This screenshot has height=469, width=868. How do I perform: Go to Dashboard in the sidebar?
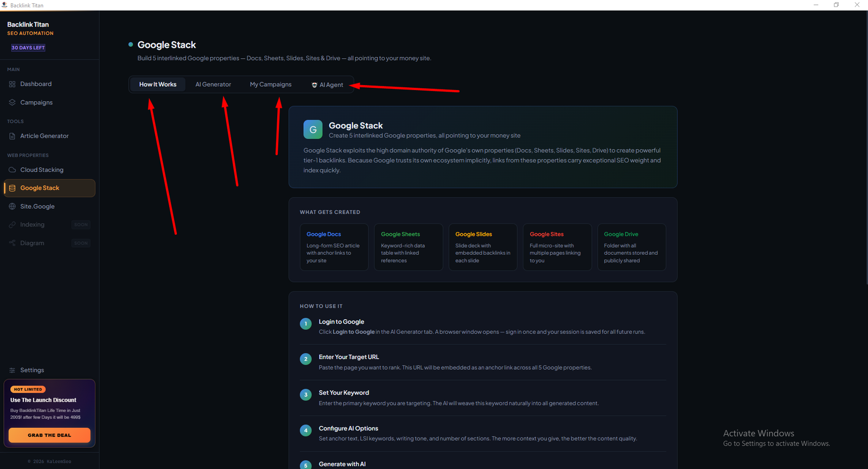pyautogui.click(x=49, y=84)
